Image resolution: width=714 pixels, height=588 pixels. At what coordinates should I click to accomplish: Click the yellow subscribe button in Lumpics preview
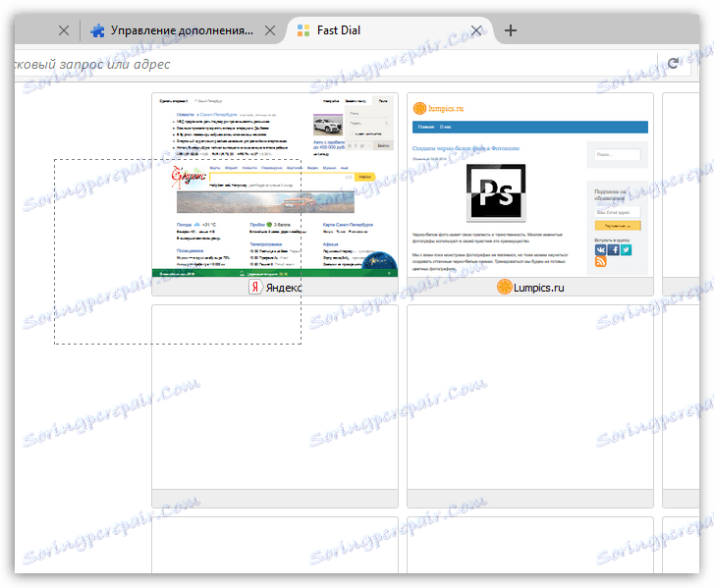pyautogui.click(x=618, y=225)
